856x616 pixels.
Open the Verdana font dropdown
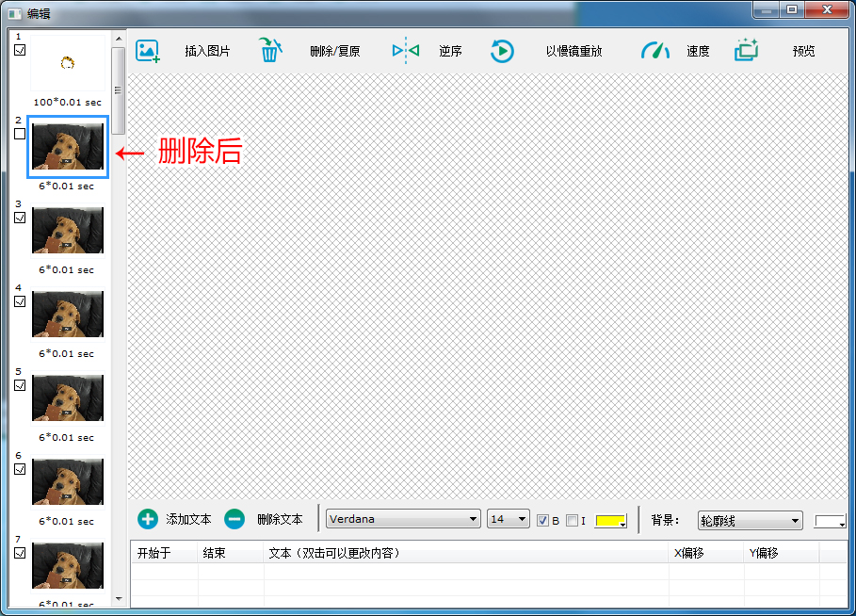coord(403,519)
